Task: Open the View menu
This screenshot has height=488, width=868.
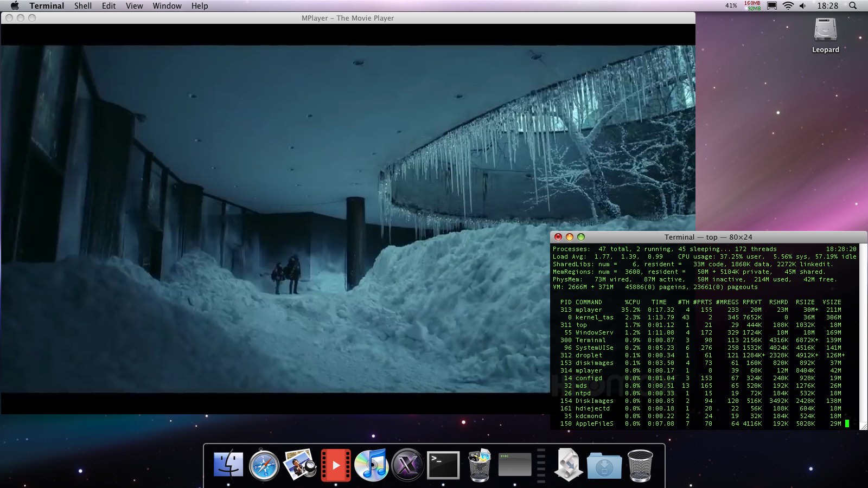Action: 134,5
